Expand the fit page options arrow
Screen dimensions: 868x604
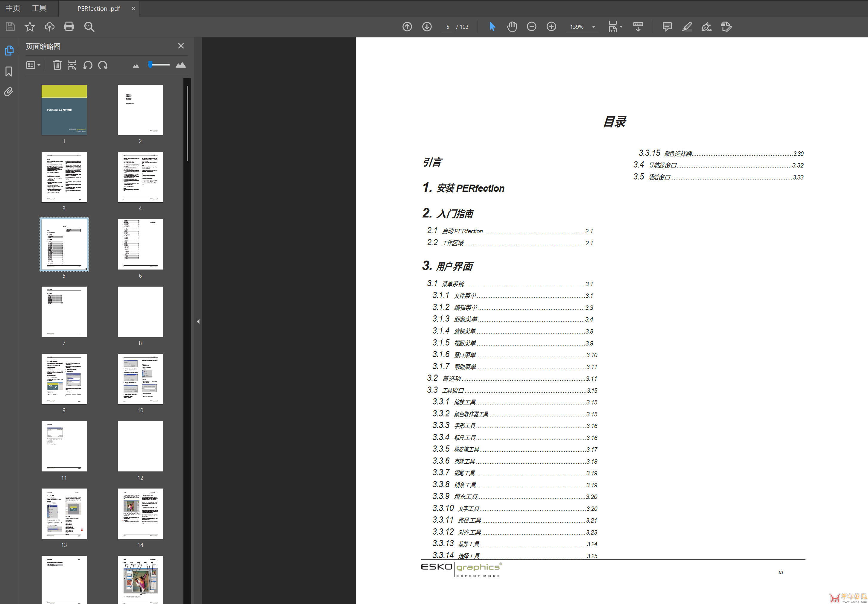621,27
